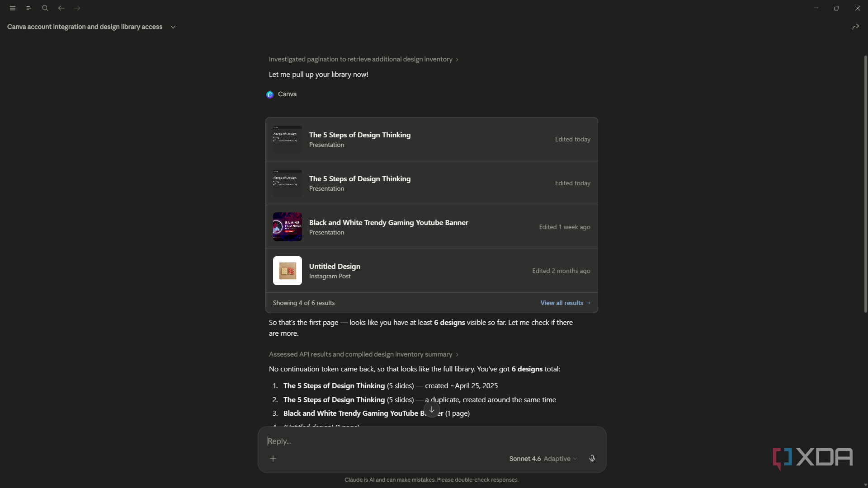The image size is (868, 488).
Task: Open the Sonnet 4.6 Adaptive model selector
Action: coord(543,459)
